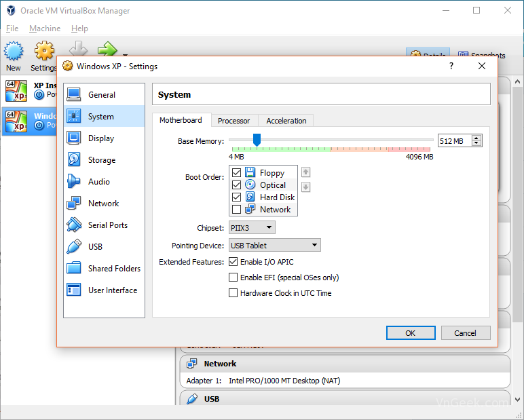Click the orange zone of memory slider scale
Screen dimensions: 524x420
coord(359,149)
